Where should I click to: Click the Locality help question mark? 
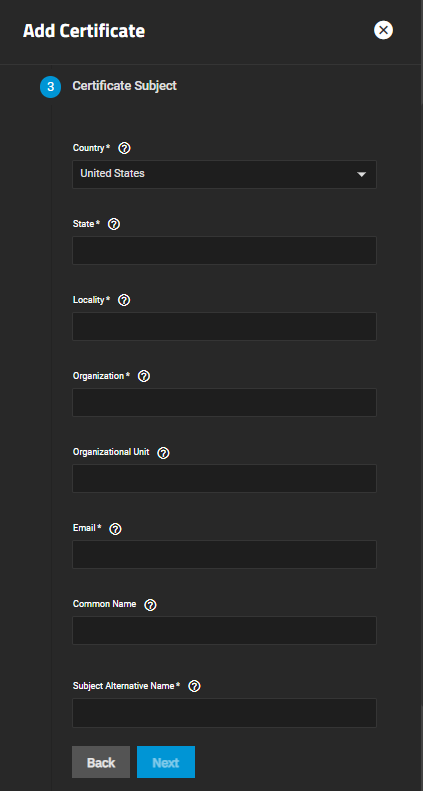click(x=124, y=300)
